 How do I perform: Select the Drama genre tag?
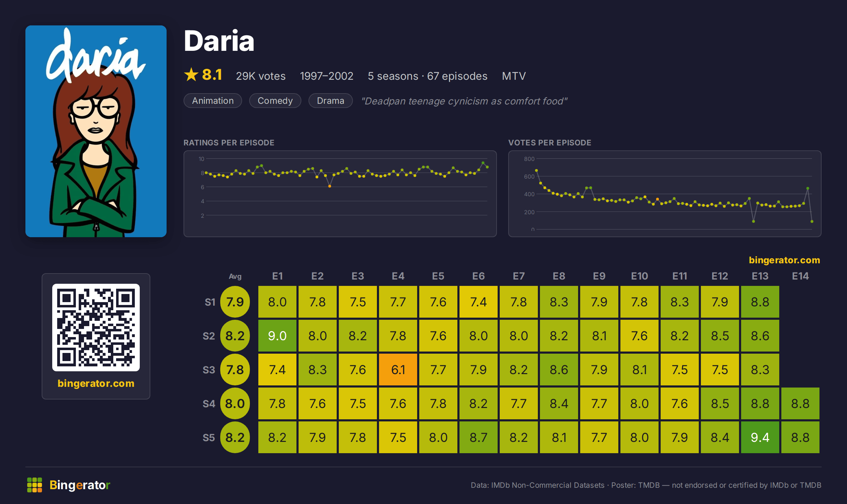331,101
